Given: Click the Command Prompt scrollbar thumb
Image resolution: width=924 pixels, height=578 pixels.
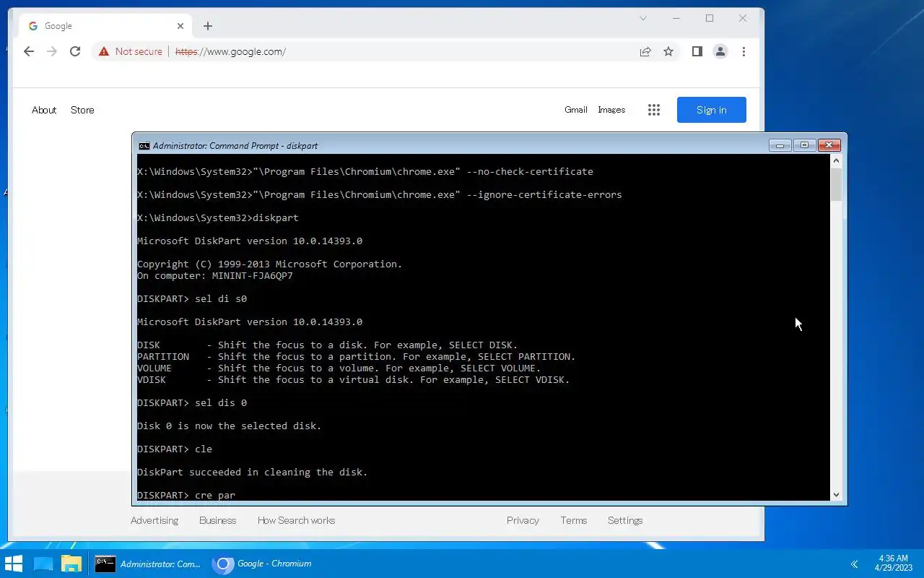Looking at the screenshot, I should (837, 184).
